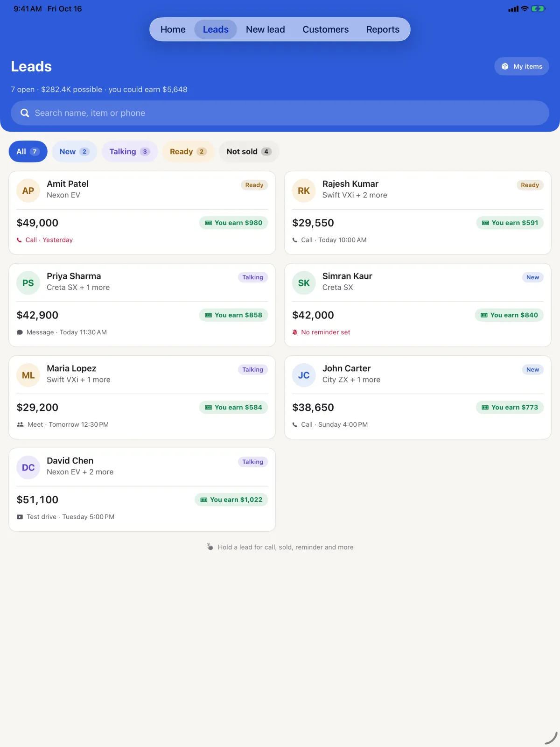This screenshot has height=747, width=560.
Task: Click the phone icon next to Today 10:00 AM
Action: click(295, 240)
